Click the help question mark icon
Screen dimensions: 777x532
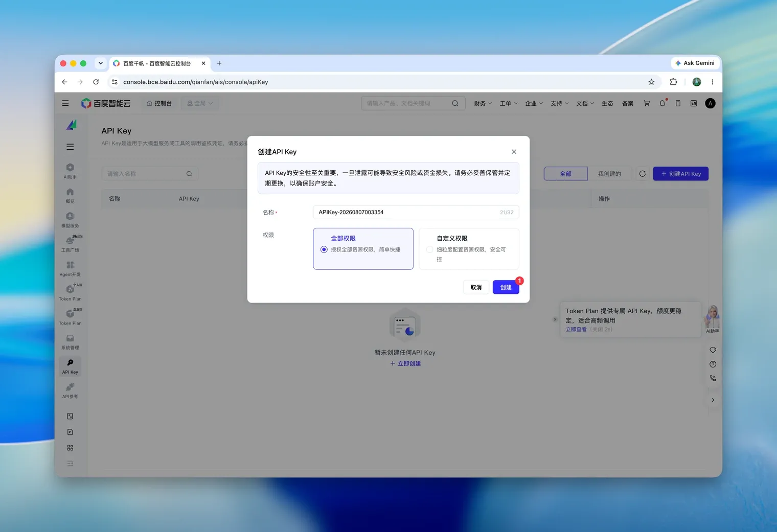[713, 364]
